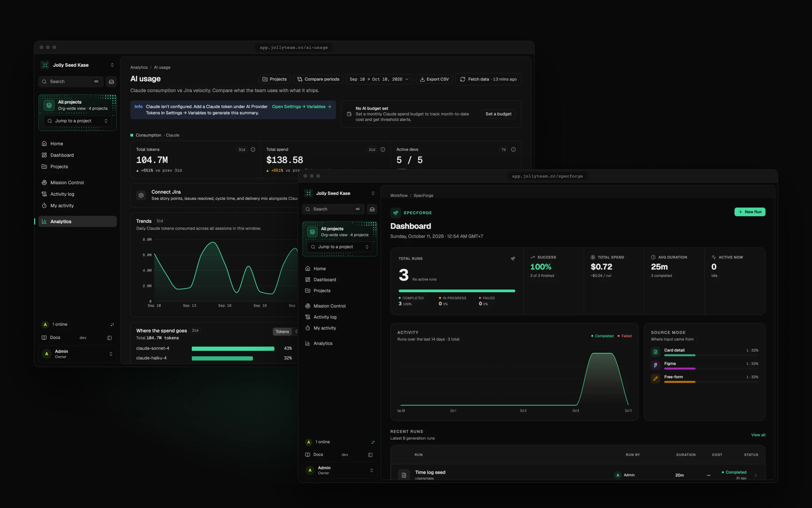Click online presence dots icon in AI usage window
The width and height of the screenshot is (812, 508).
pos(112,324)
